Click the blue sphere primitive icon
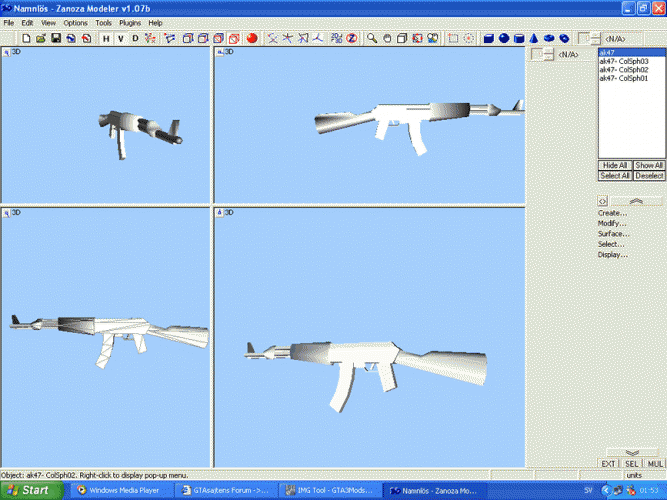The width and height of the screenshot is (667, 500). point(505,39)
